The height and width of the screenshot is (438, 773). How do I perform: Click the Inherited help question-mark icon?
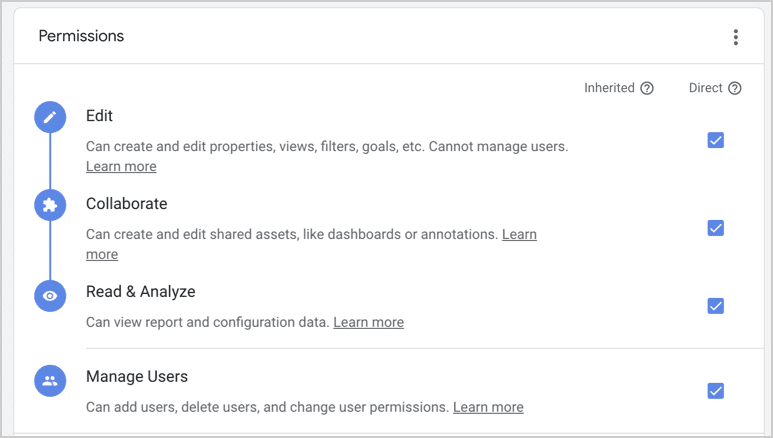coord(647,88)
